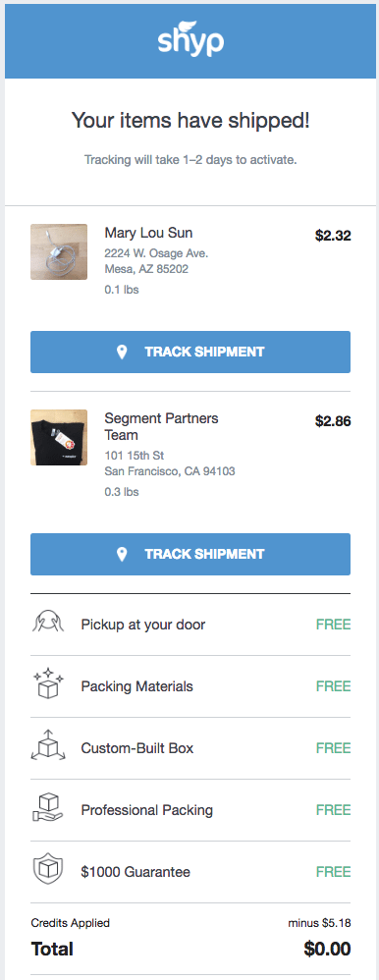Open the charger cable item thumbnail
Screen dimensions: 379x980
pyautogui.click(x=59, y=252)
